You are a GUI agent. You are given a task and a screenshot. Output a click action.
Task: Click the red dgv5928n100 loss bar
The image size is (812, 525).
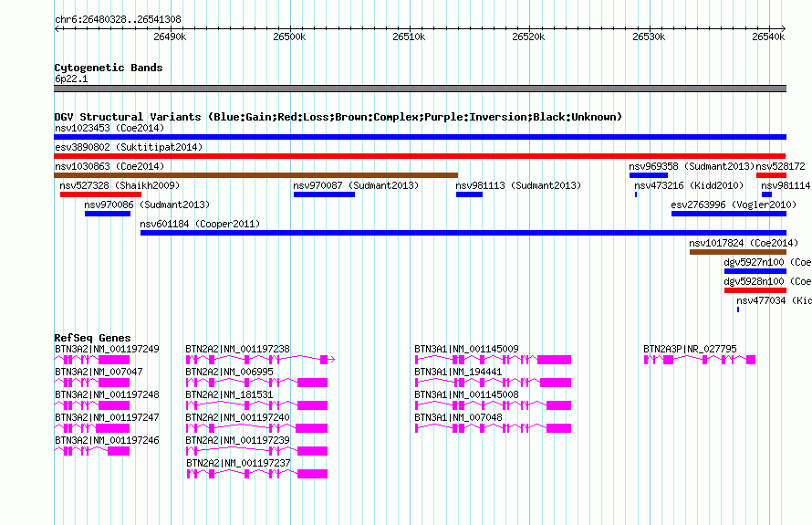click(755, 290)
